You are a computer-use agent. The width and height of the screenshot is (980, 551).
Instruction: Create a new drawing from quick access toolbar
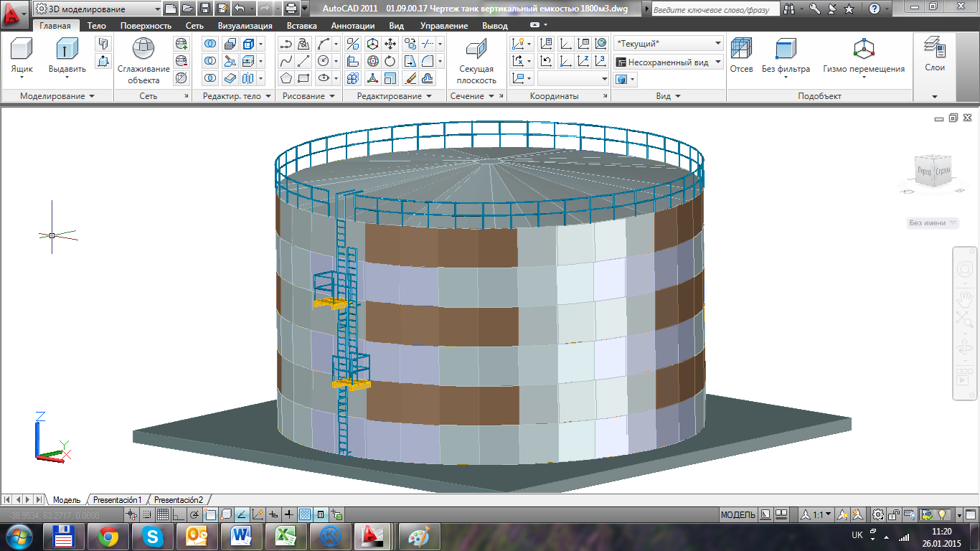(x=170, y=9)
